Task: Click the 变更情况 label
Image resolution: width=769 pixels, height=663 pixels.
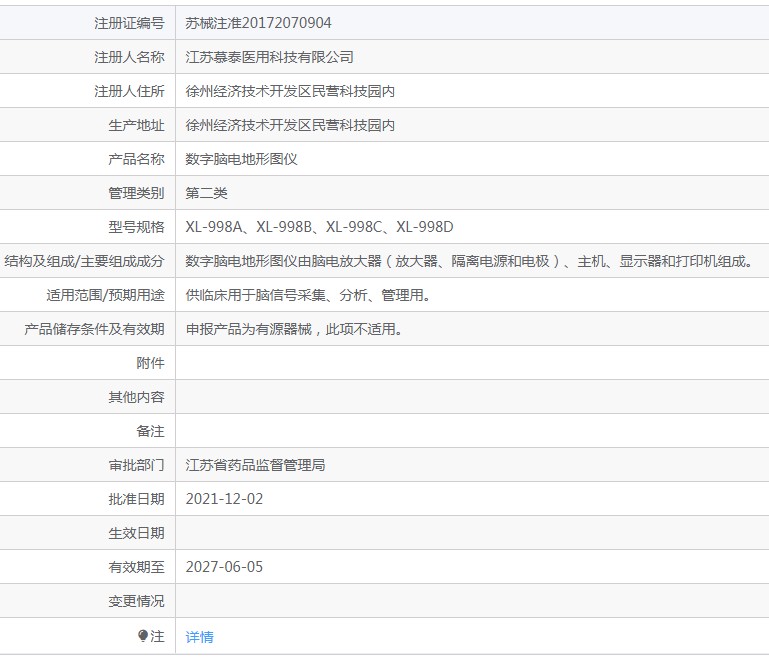Action: click(136, 601)
